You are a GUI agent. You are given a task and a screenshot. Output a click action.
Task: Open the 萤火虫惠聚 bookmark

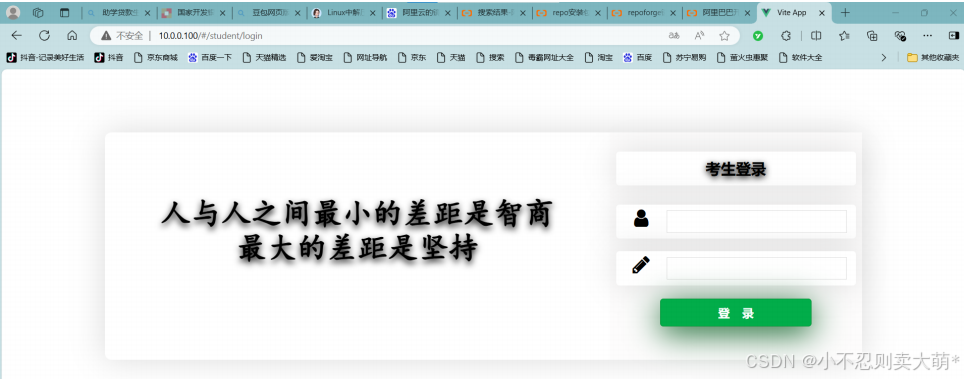point(743,58)
